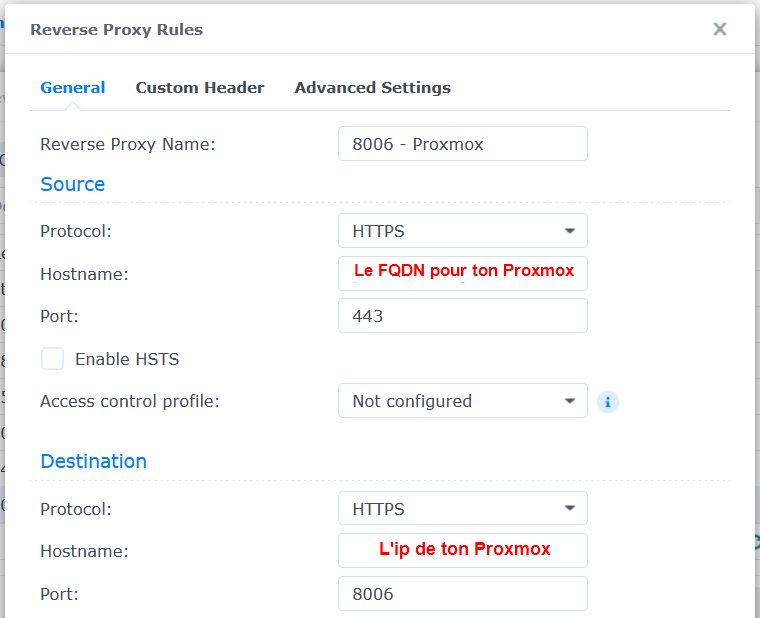Image resolution: width=760 pixels, height=618 pixels.
Task: Close the Reverse Proxy Rules dialog
Action: pyautogui.click(x=719, y=29)
